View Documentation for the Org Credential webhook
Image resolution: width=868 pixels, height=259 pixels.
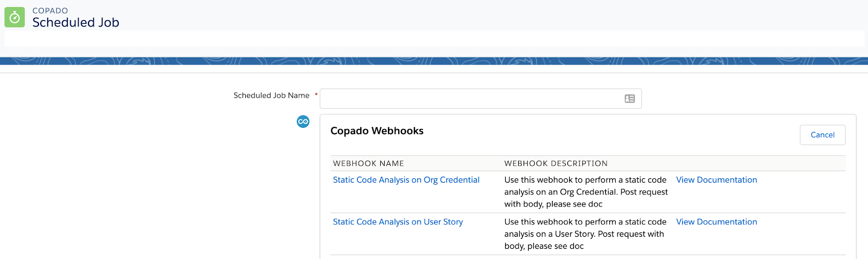(x=716, y=180)
